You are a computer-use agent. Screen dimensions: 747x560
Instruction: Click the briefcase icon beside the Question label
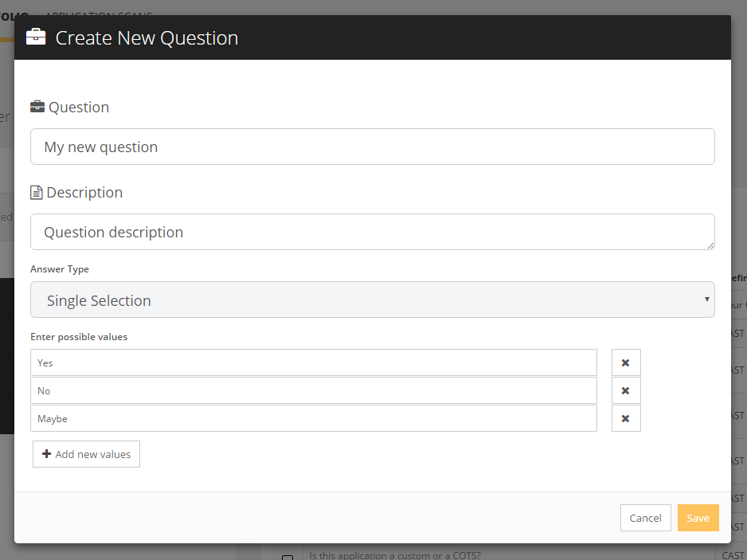click(37, 107)
